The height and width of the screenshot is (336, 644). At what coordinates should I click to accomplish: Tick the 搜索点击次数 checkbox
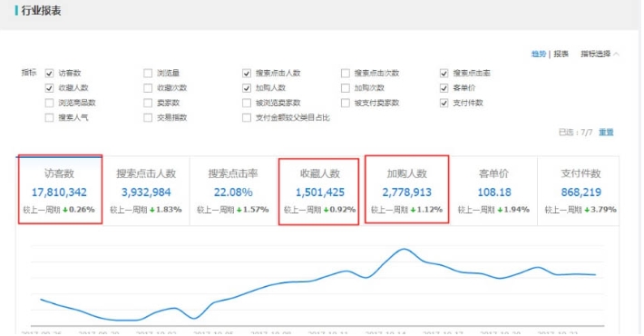pos(346,74)
